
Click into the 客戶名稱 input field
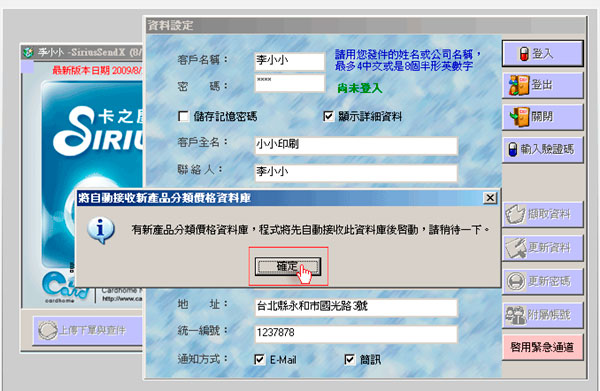(290, 61)
